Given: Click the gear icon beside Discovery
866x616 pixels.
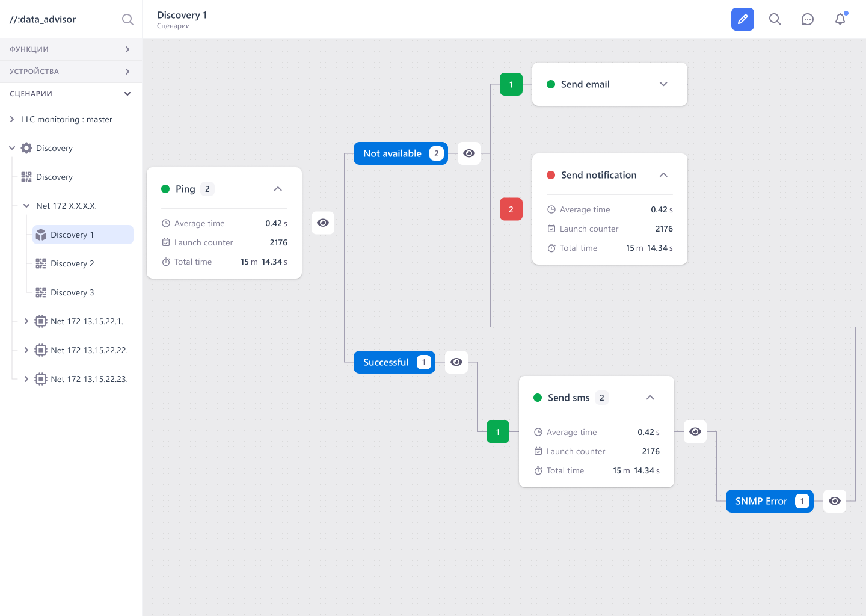Looking at the screenshot, I should click(x=26, y=148).
